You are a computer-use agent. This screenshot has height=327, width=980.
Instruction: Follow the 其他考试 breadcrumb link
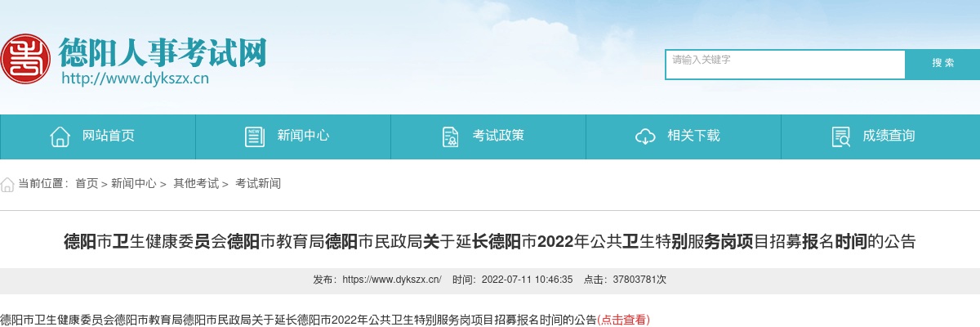click(x=196, y=184)
